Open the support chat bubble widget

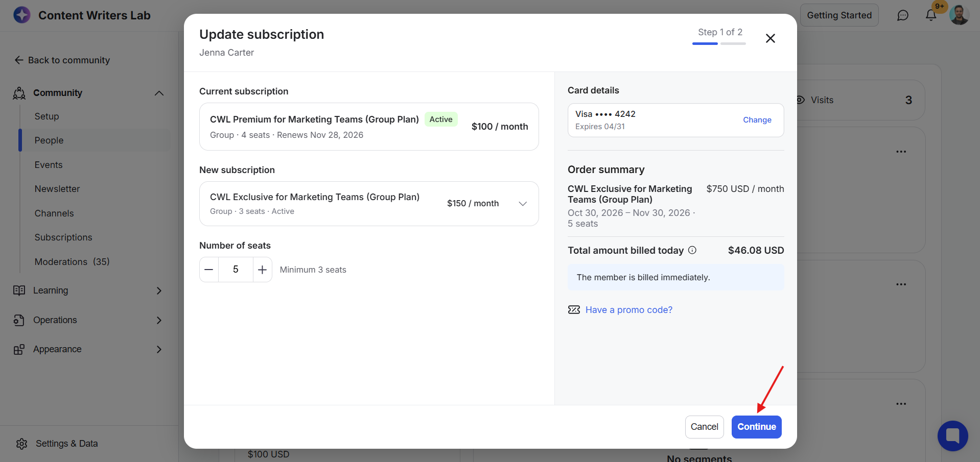pyautogui.click(x=953, y=436)
